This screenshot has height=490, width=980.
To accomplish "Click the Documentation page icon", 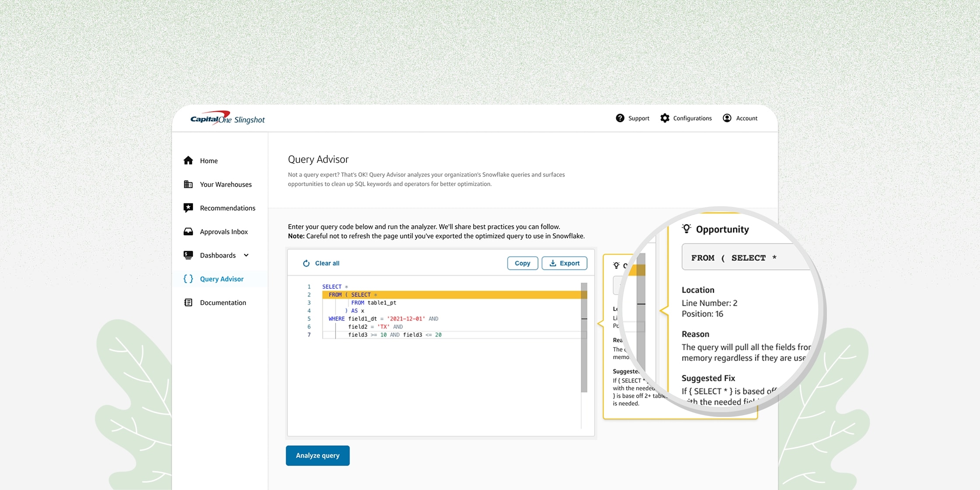I will [x=188, y=302].
